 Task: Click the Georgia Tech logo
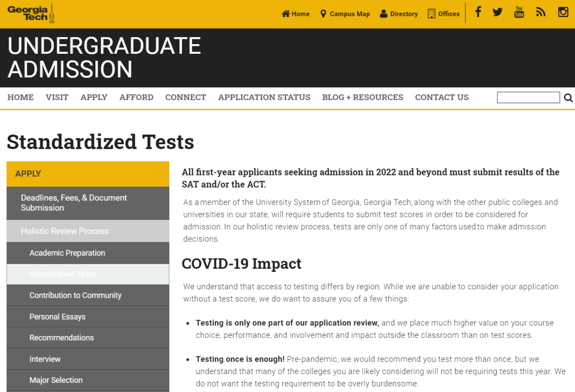click(31, 13)
